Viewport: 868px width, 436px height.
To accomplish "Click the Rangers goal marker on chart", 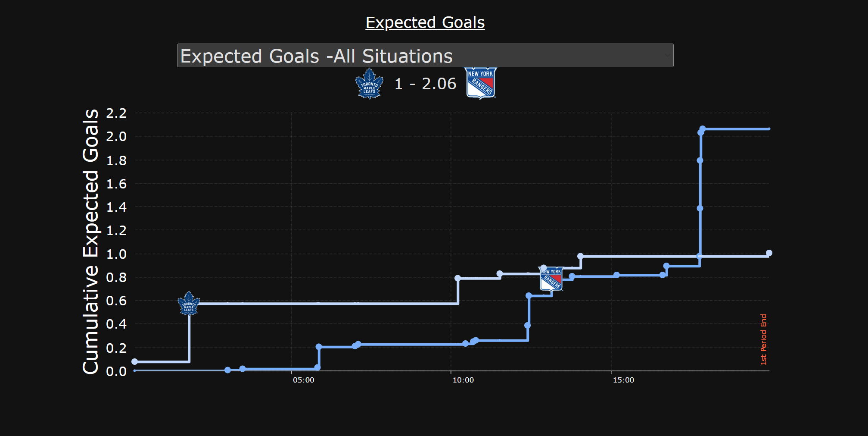I will (x=551, y=279).
